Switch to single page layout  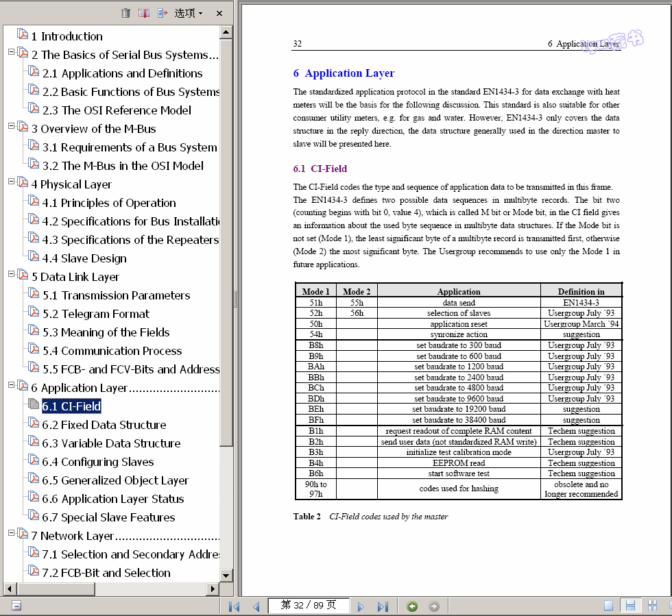tap(608, 606)
